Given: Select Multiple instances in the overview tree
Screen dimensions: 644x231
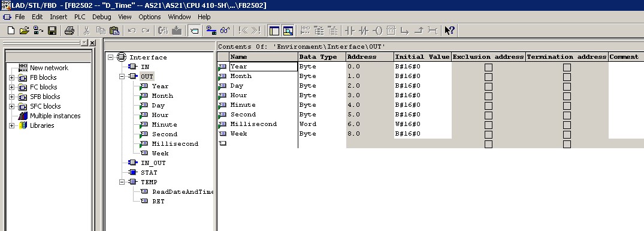Looking at the screenshot, I should tap(55, 116).
